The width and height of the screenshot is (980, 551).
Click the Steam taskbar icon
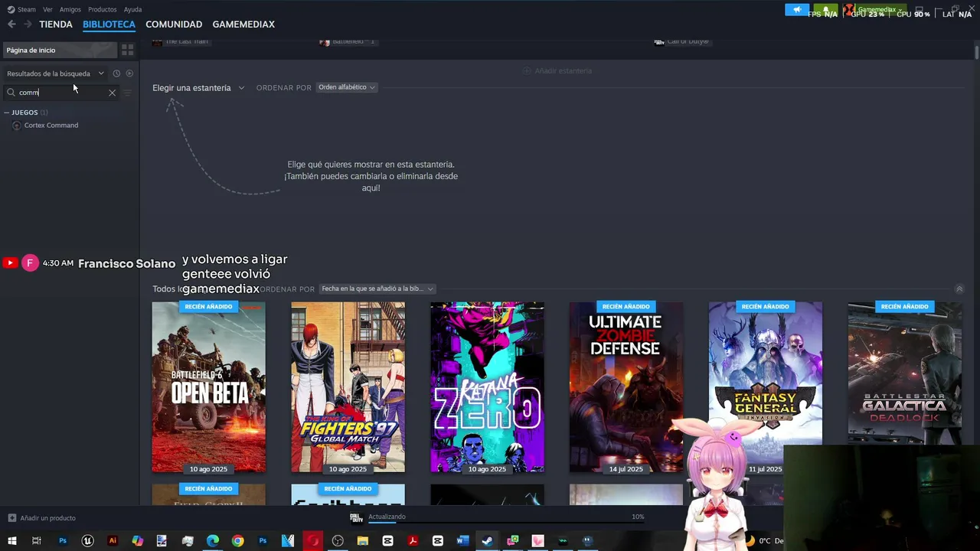point(487,541)
